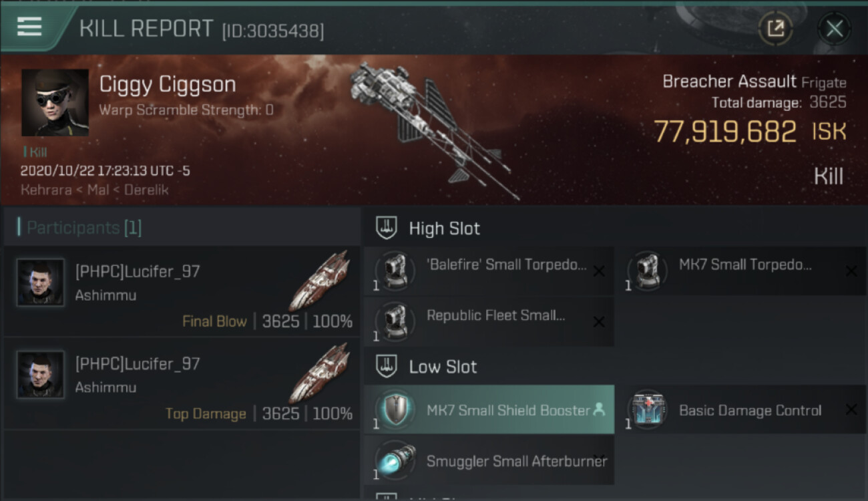Open Ciggy Ciggson's portrait
868x501 pixels.
55,102
